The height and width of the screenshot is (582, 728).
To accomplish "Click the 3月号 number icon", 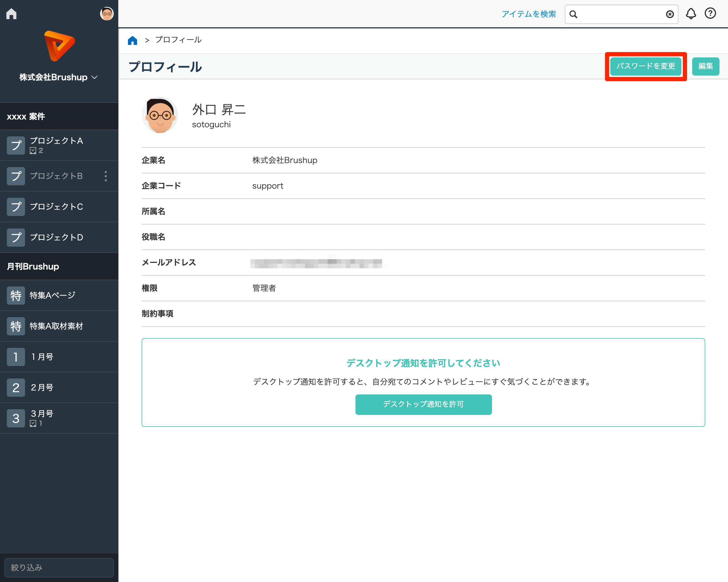I will click(16, 418).
